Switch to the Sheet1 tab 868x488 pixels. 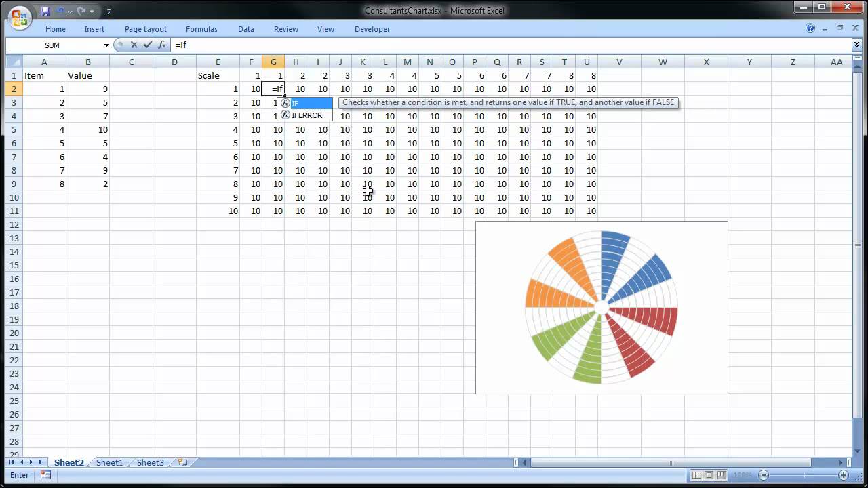click(x=109, y=462)
